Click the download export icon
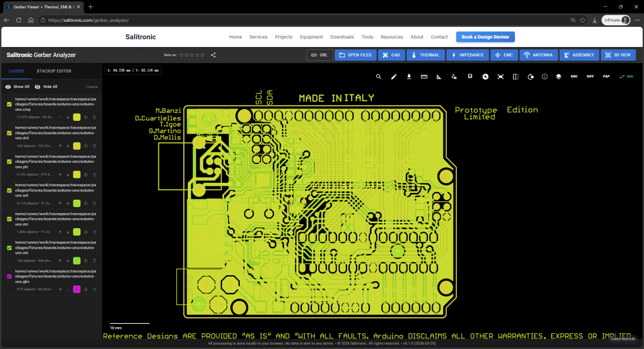 (x=409, y=77)
